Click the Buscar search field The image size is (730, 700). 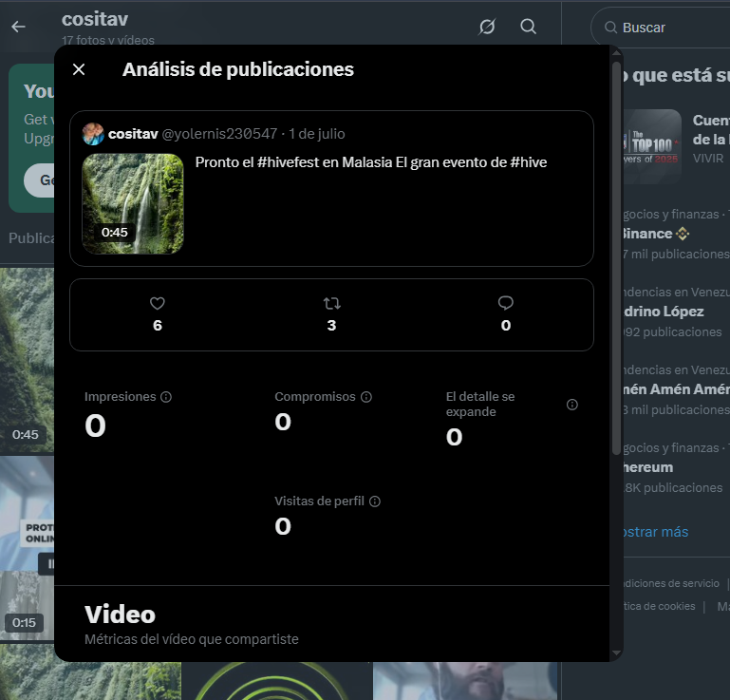pyautogui.click(x=660, y=28)
